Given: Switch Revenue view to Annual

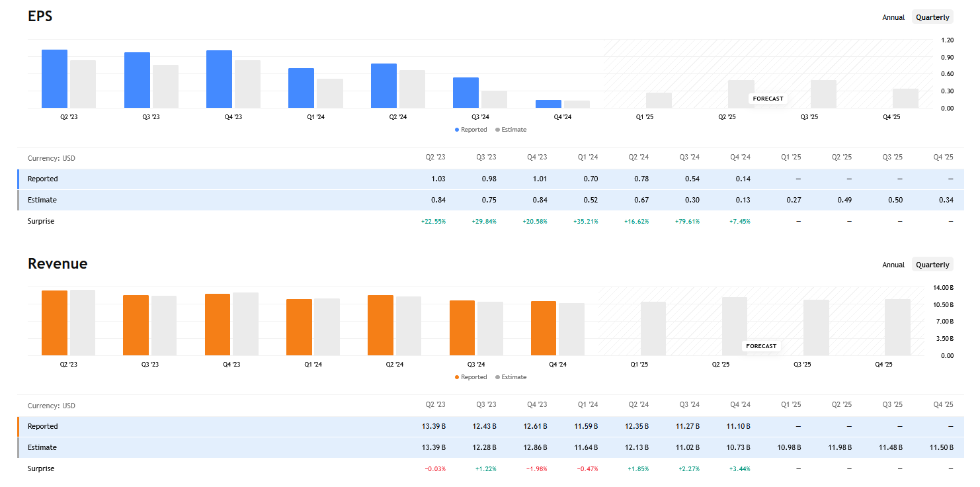Looking at the screenshot, I should point(893,264).
